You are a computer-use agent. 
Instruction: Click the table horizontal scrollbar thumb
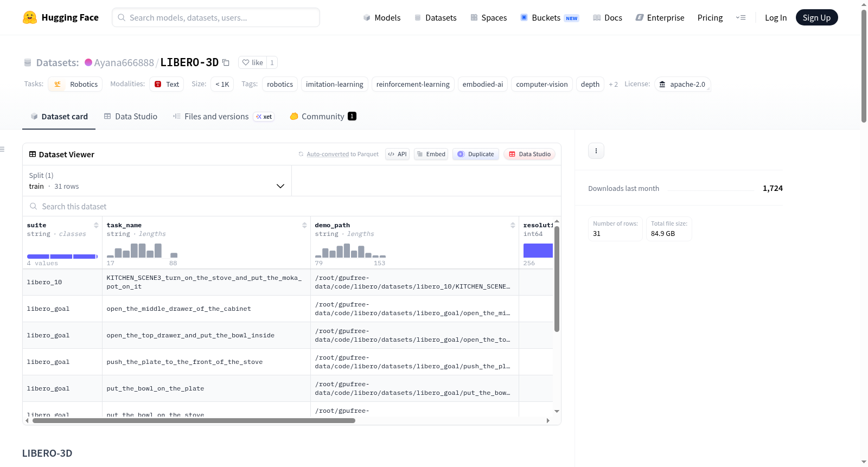point(194,420)
